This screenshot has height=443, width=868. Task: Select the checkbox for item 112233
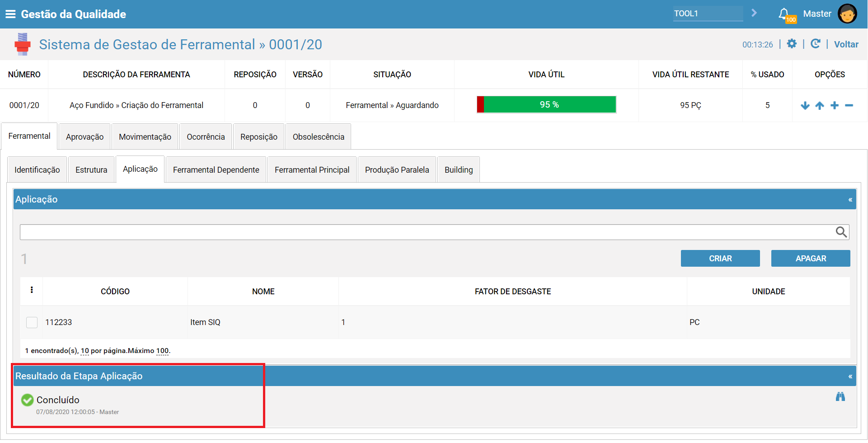tap(32, 322)
